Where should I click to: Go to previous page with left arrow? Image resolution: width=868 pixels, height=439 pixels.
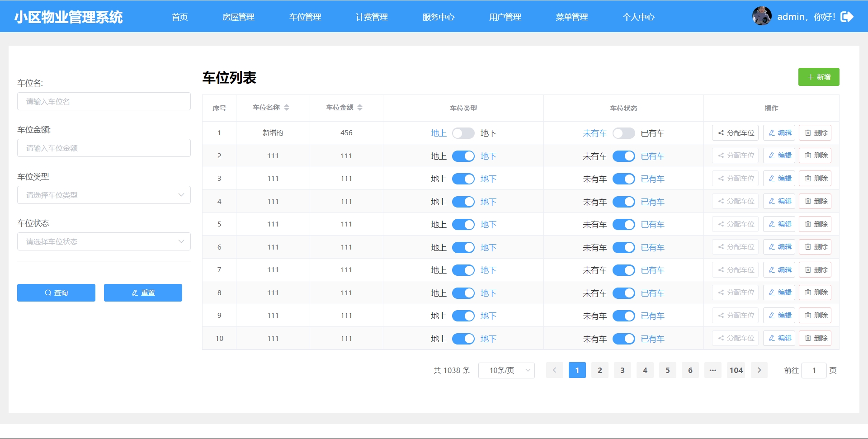click(554, 370)
